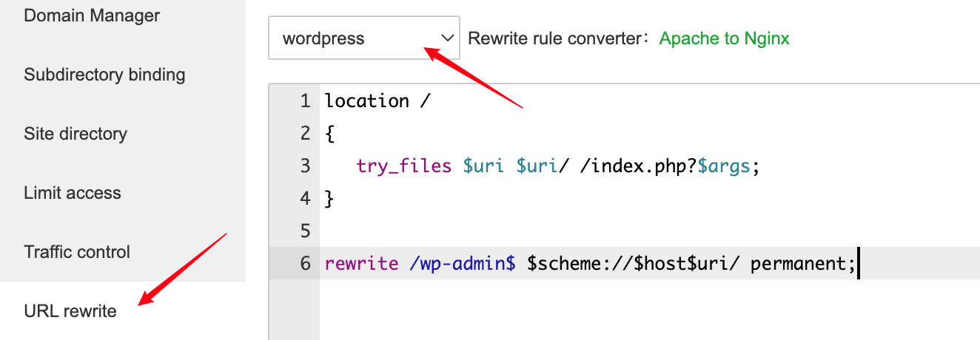Click the try_files directive in the editor
980x340 pixels.
click(x=403, y=166)
